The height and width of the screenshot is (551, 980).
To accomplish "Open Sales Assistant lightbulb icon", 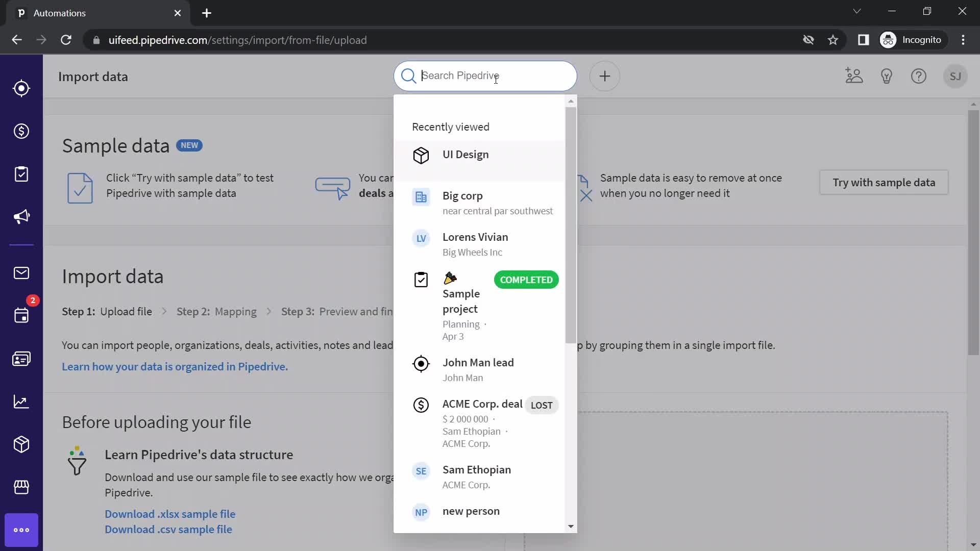I will click(x=887, y=76).
